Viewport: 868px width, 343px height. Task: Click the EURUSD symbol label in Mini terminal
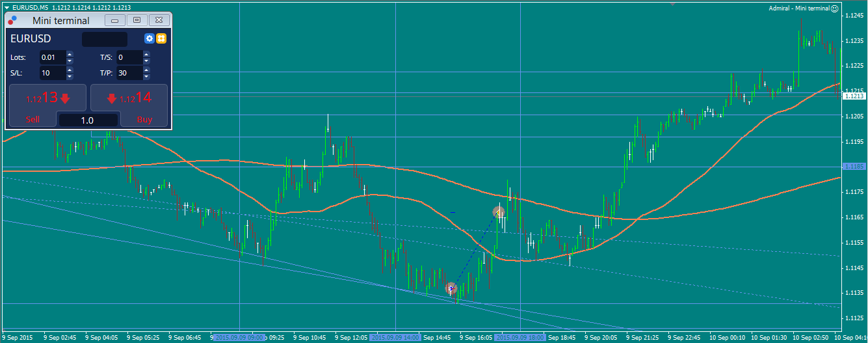click(x=31, y=39)
